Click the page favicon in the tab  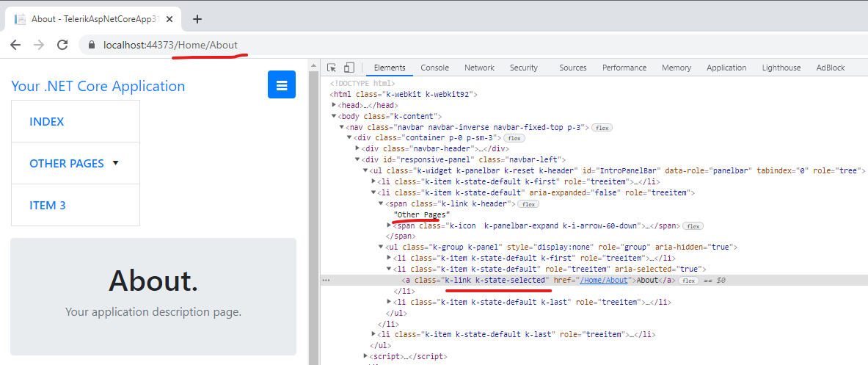pyautogui.click(x=20, y=19)
